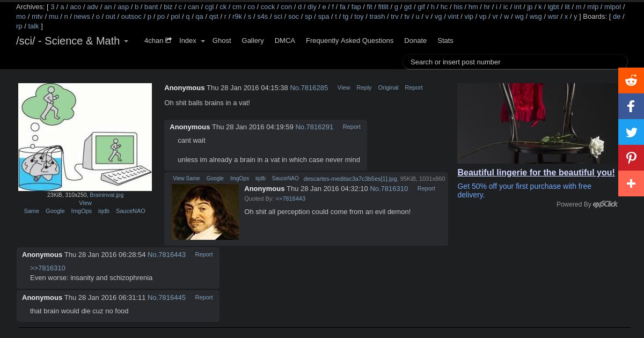Open the Gallery view

click(x=253, y=40)
